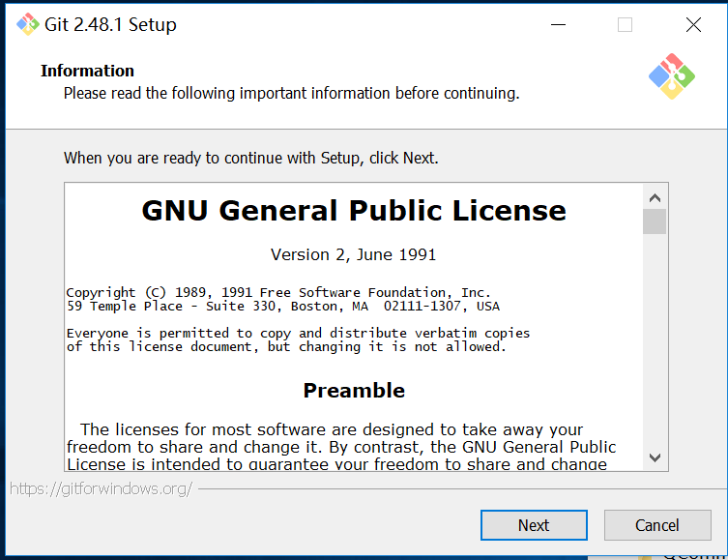Click the Next button to continue setup
Image resolution: width=728 pixels, height=560 pixels.
pyautogui.click(x=534, y=525)
